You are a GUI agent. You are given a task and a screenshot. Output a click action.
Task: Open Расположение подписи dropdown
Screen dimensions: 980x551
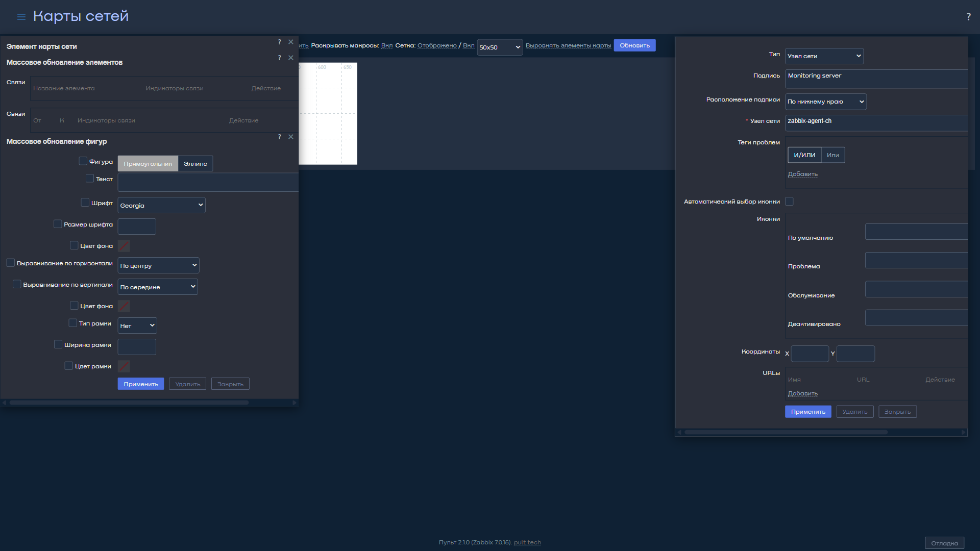[826, 102]
